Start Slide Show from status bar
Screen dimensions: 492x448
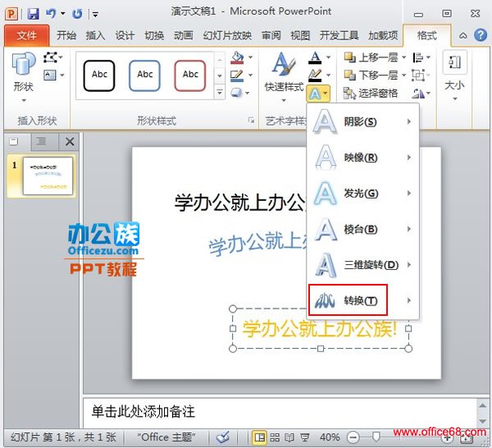click(304, 437)
